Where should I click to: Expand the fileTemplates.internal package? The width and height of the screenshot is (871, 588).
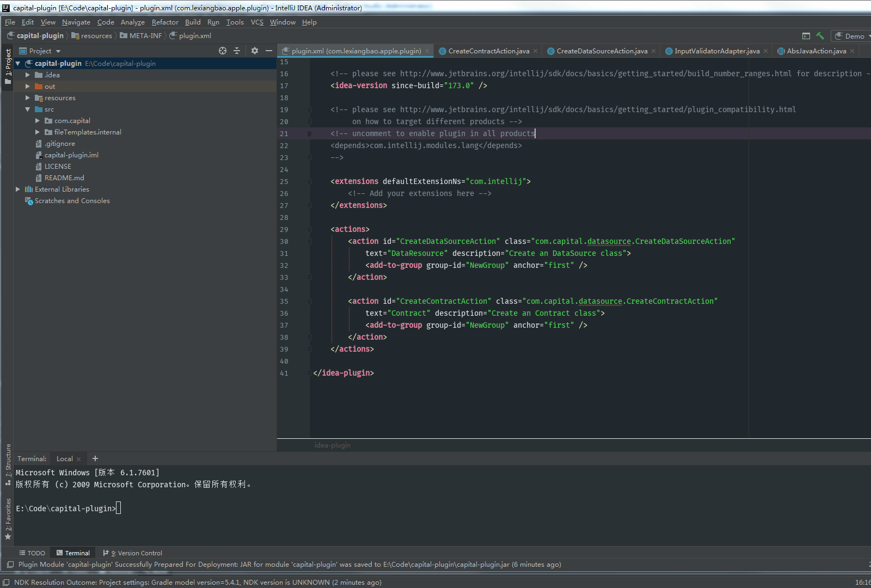[38, 132]
